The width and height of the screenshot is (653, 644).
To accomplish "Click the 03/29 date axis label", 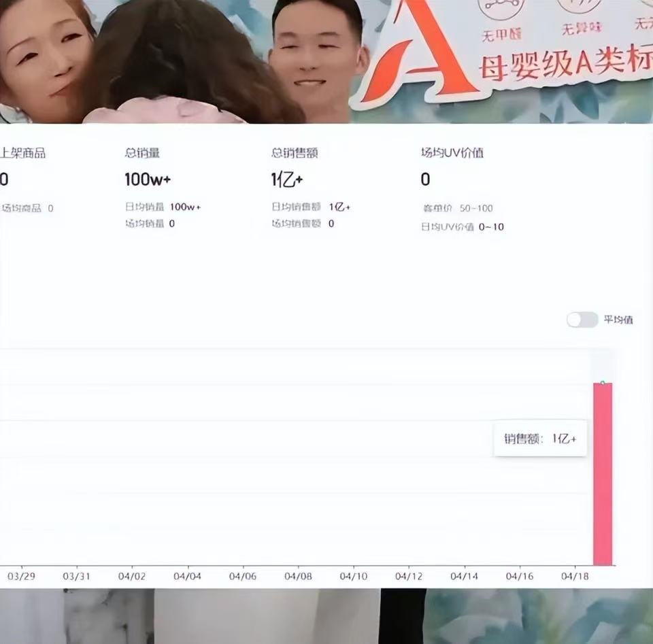I will (21, 576).
